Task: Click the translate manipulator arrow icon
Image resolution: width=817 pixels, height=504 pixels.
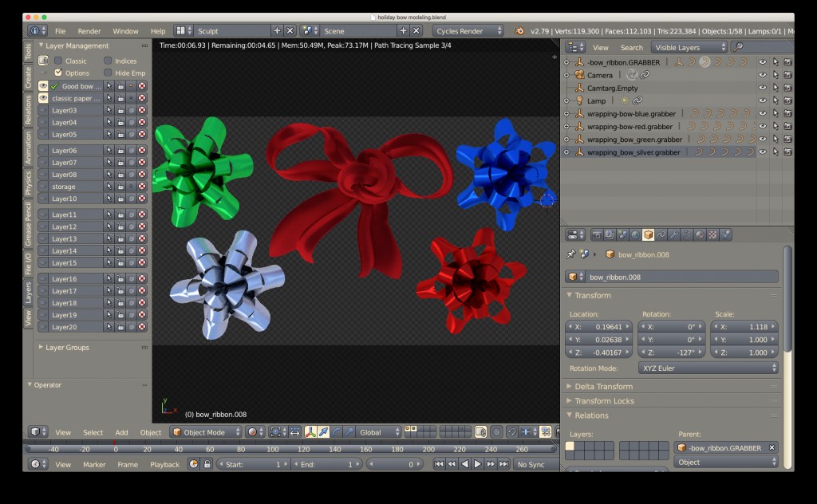Action: [324, 431]
